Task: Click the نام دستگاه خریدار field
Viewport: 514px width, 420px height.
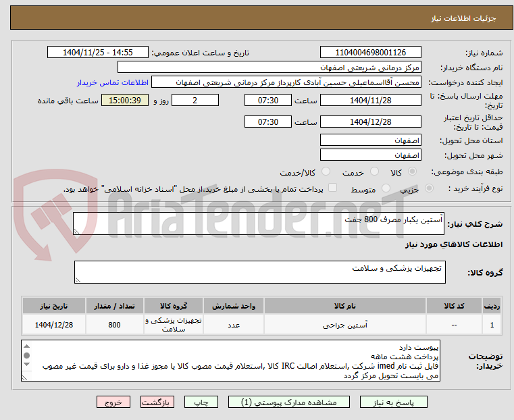Action: point(269,68)
